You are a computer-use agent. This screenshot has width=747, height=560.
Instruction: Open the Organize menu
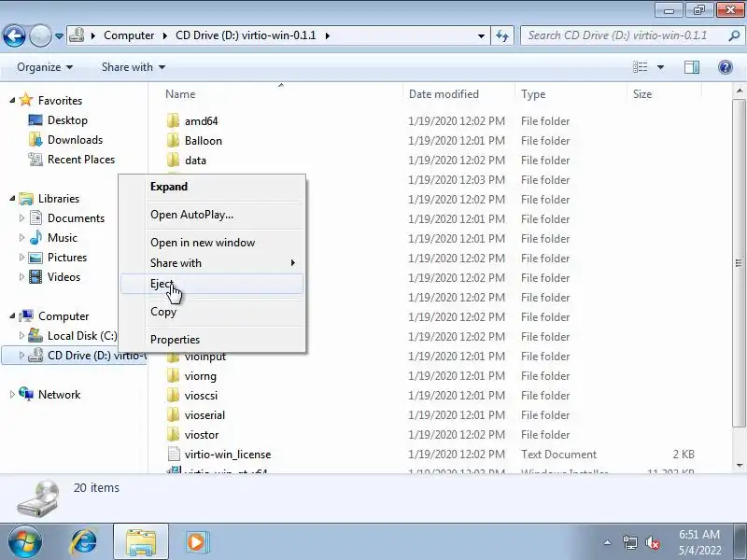coord(45,67)
